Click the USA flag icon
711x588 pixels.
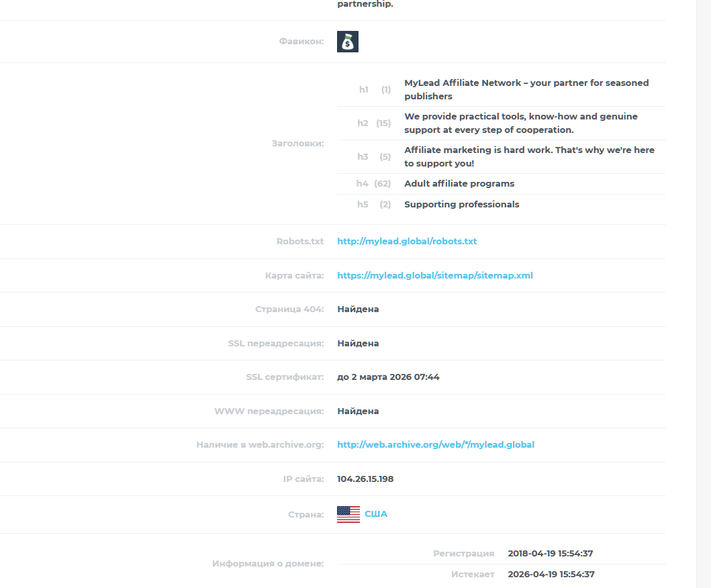tap(348, 515)
